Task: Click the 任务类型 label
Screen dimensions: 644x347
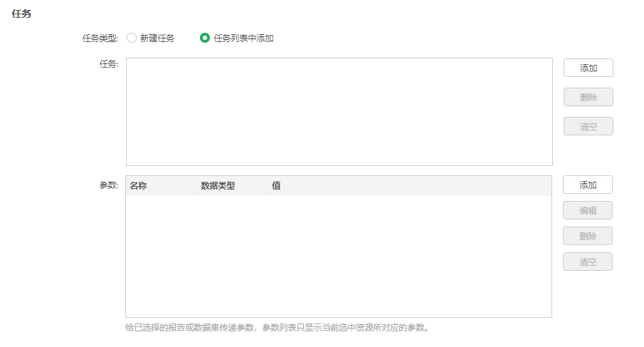Action: [100, 38]
